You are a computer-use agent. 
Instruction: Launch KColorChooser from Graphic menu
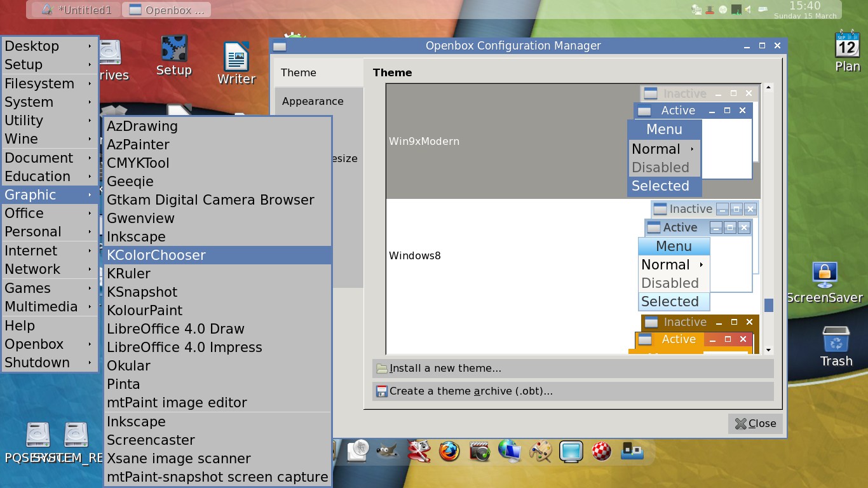pyautogui.click(x=218, y=255)
